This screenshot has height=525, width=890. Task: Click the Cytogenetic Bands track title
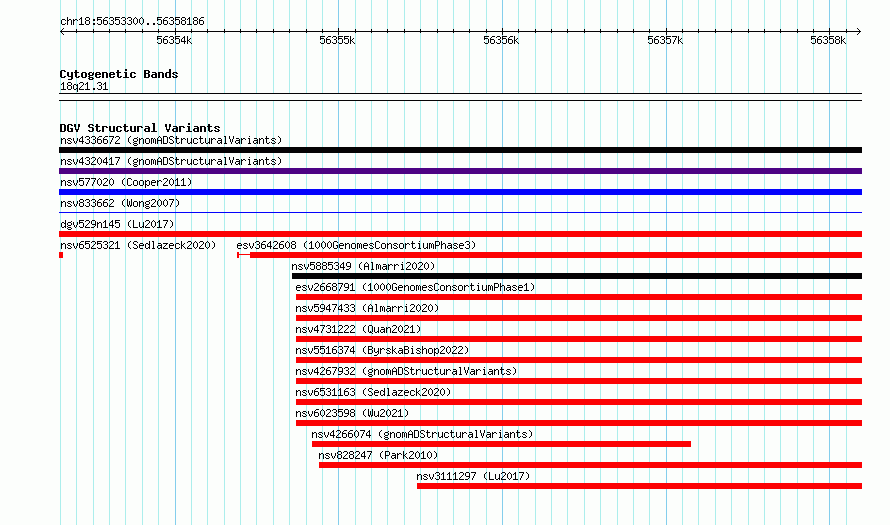(119, 74)
